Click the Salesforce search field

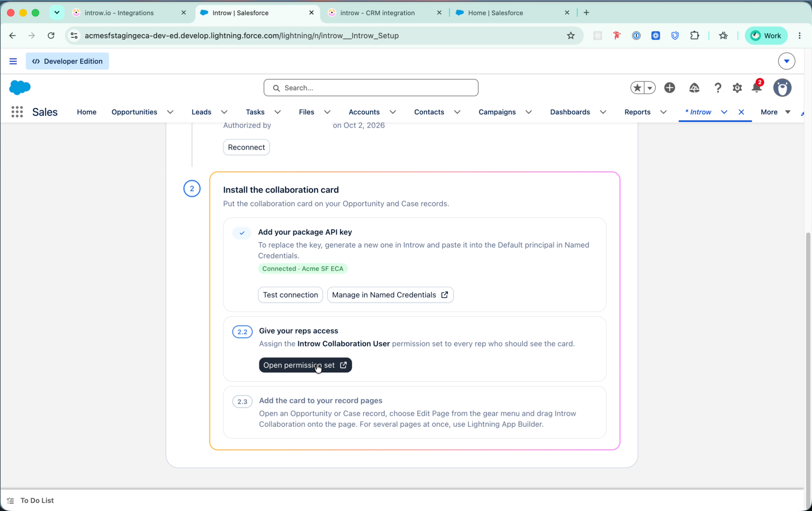tap(371, 88)
